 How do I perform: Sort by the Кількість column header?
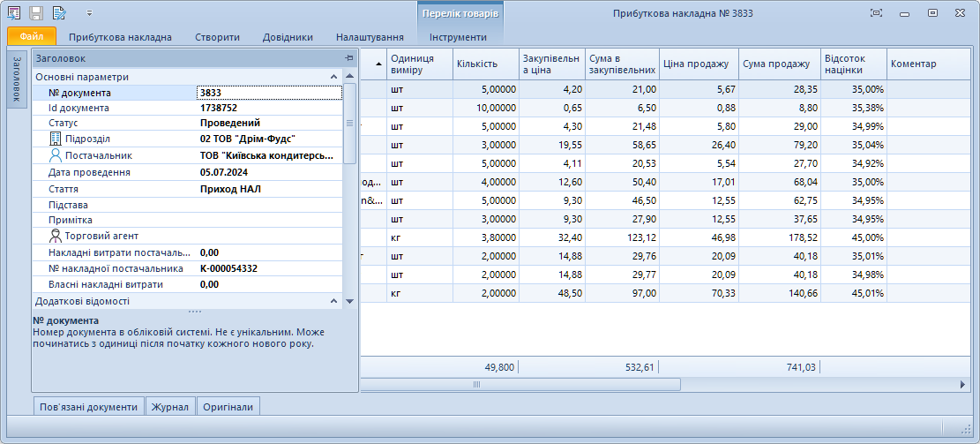point(485,64)
